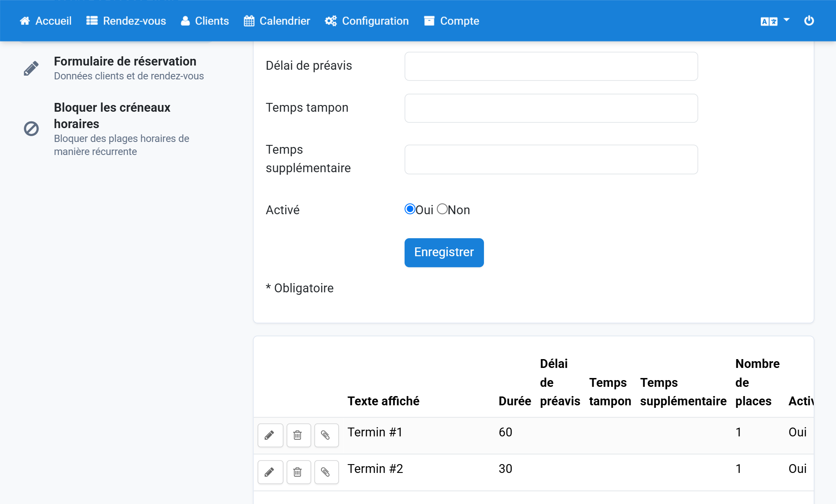836x504 pixels.
Task: Edit Termin #1 with pencil icon
Action: pos(270,435)
